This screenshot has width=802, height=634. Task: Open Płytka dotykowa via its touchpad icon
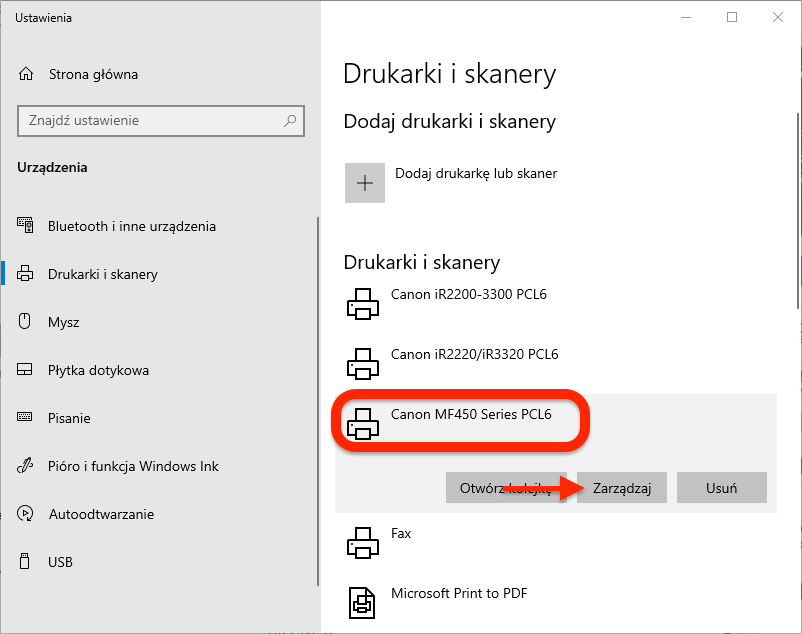coord(27,370)
